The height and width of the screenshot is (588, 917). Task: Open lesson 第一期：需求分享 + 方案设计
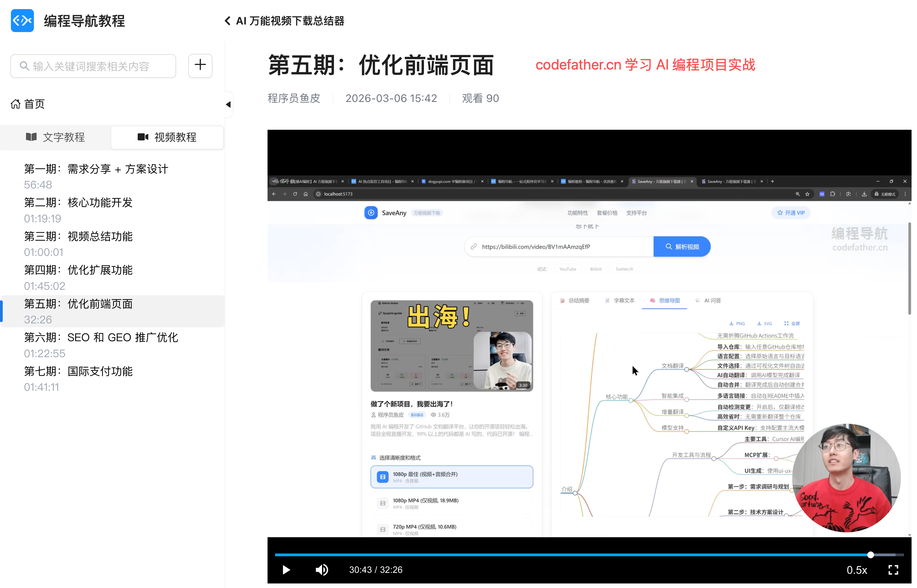pyautogui.click(x=96, y=169)
